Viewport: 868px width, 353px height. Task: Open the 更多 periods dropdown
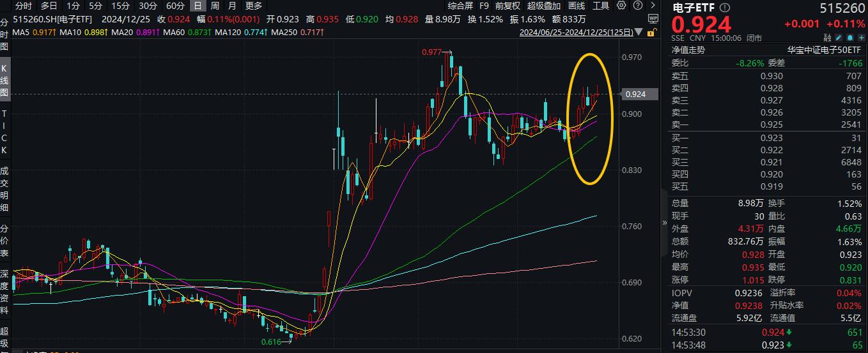[254, 6]
